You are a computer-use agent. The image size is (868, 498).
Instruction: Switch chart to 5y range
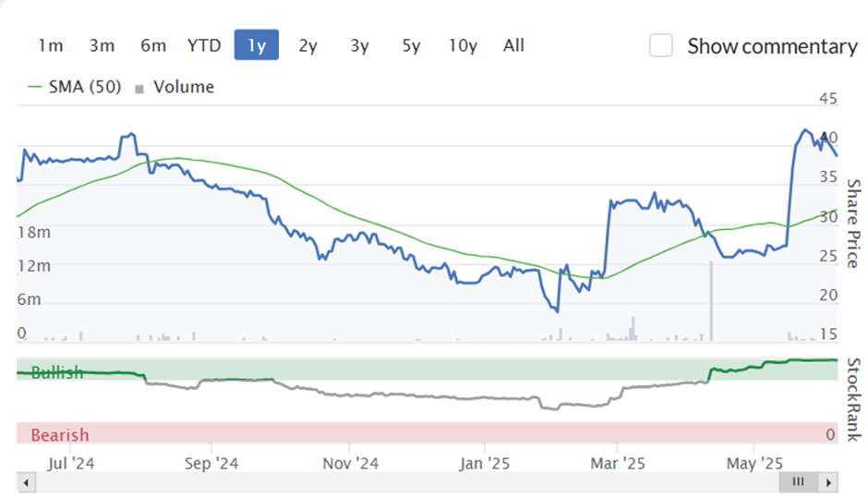tap(411, 45)
